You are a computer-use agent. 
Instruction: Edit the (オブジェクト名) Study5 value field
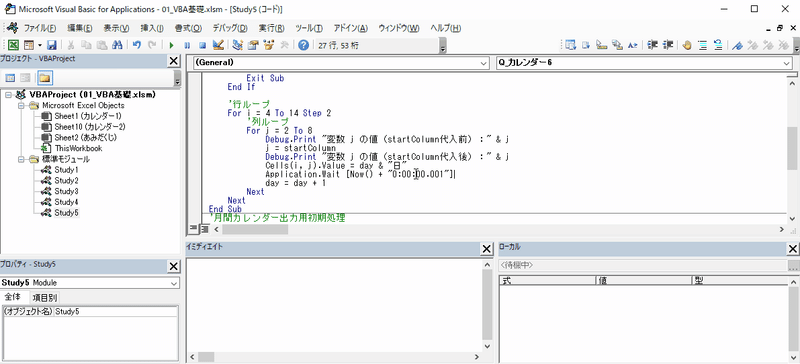[x=115, y=311]
